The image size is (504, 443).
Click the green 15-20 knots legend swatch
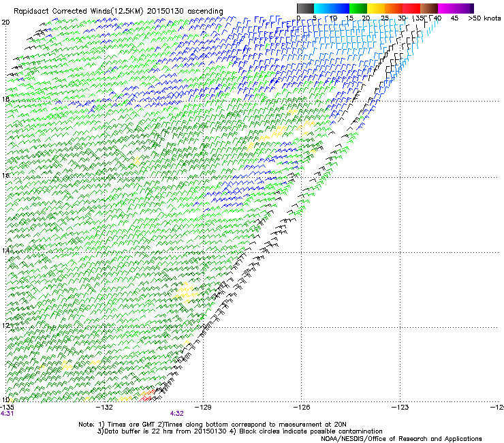tap(358, 8)
